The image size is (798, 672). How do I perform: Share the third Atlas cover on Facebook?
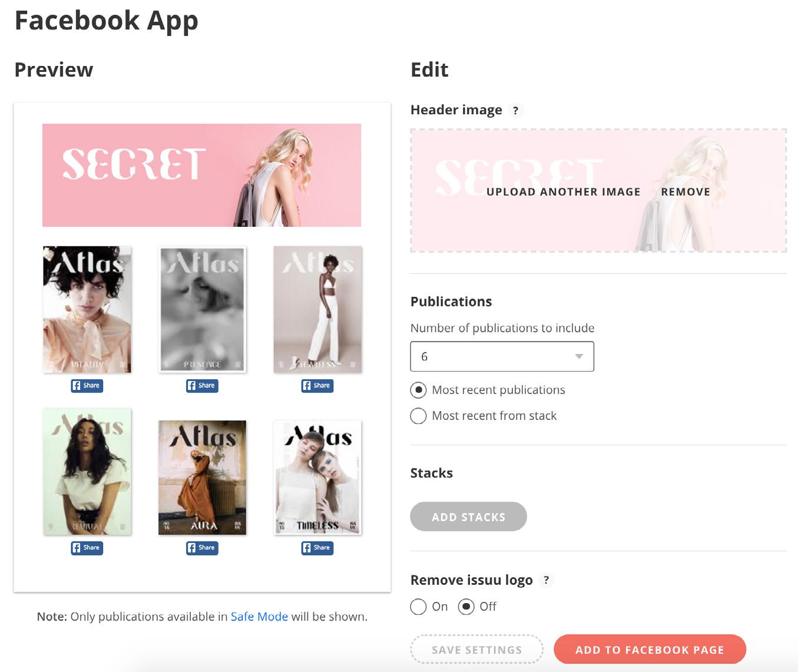[x=317, y=386]
